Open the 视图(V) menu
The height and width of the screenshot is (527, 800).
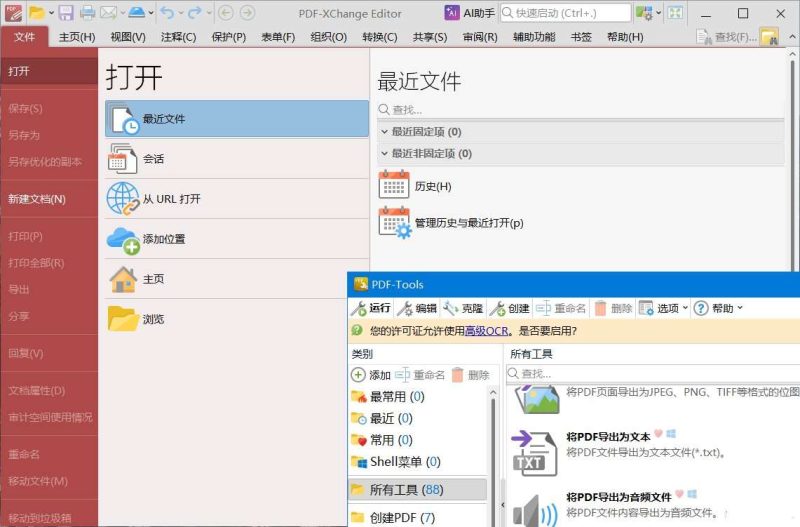tap(128, 37)
